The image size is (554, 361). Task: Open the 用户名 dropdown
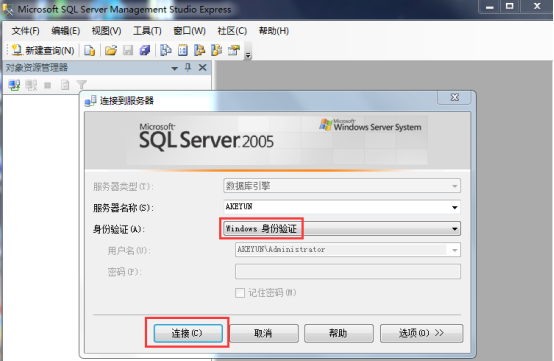pos(348,250)
